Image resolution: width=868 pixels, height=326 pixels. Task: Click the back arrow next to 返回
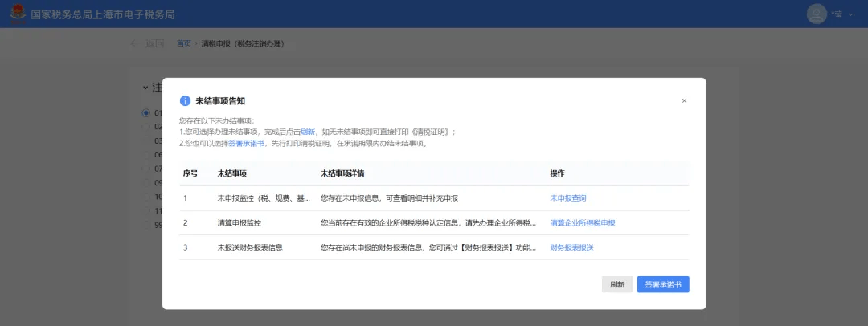(x=135, y=43)
